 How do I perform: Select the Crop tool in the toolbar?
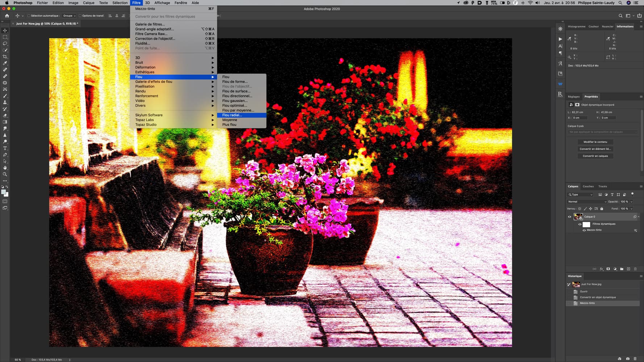pos(5,57)
